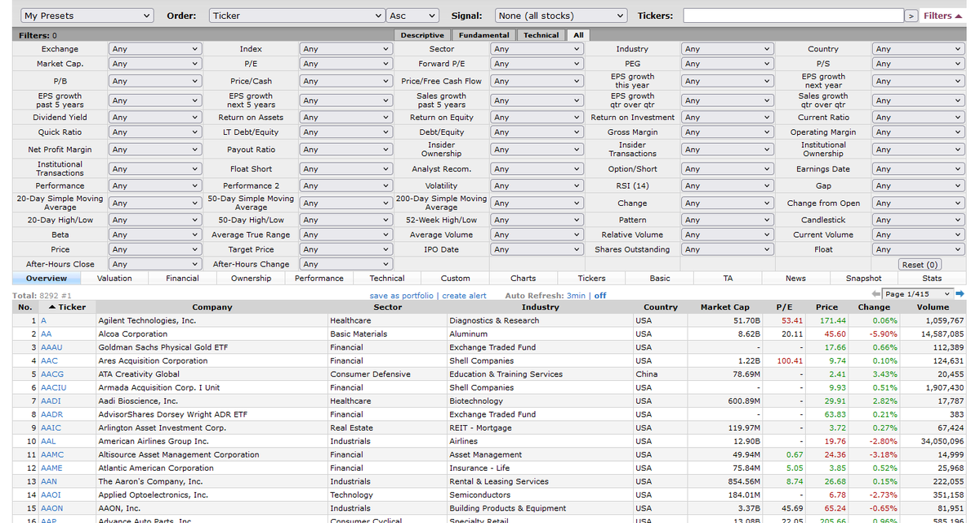Open the Market Cap. filter dropdown

(154, 64)
